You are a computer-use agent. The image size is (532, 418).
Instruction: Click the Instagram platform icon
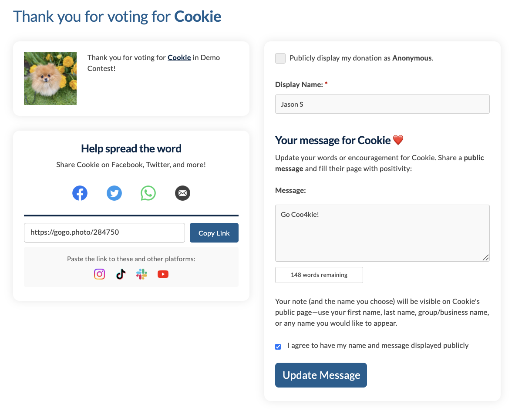[100, 274]
